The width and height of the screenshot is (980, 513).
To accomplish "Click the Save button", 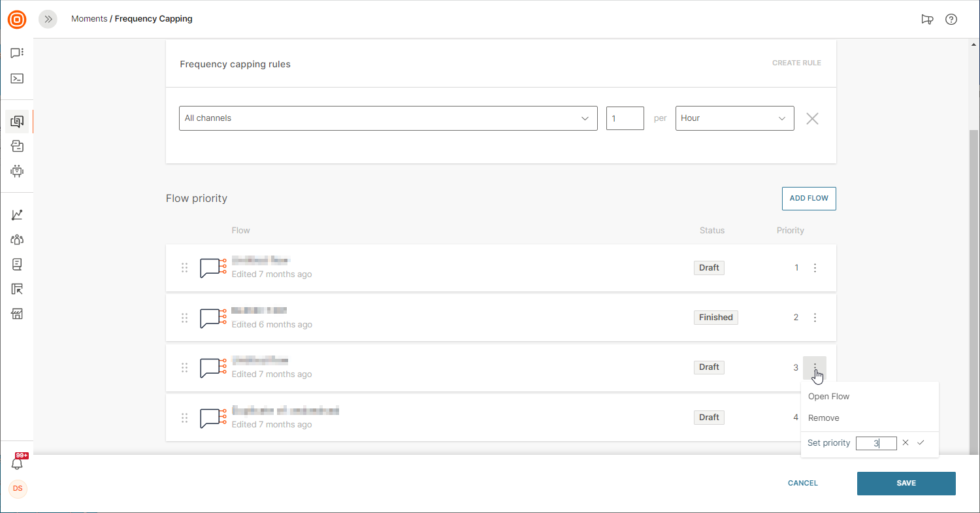I will tap(906, 484).
